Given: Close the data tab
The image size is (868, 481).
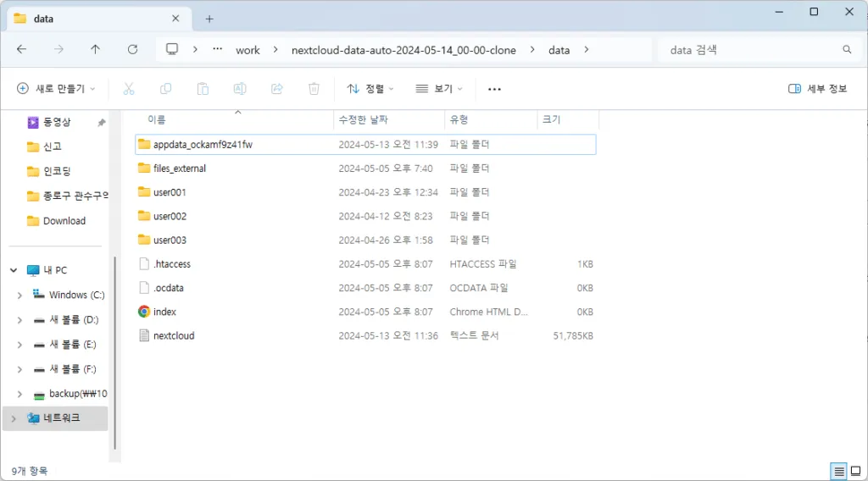Looking at the screenshot, I should pos(175,19).
